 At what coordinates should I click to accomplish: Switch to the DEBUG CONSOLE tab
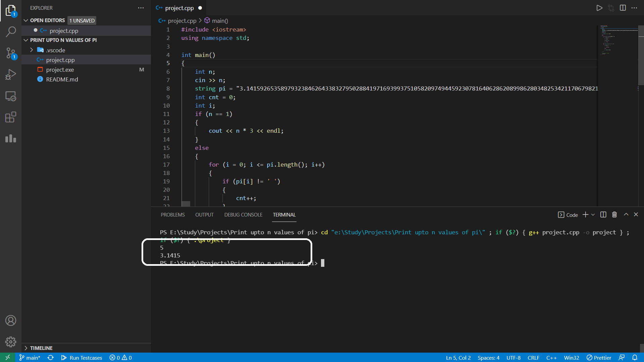(243, 215)
